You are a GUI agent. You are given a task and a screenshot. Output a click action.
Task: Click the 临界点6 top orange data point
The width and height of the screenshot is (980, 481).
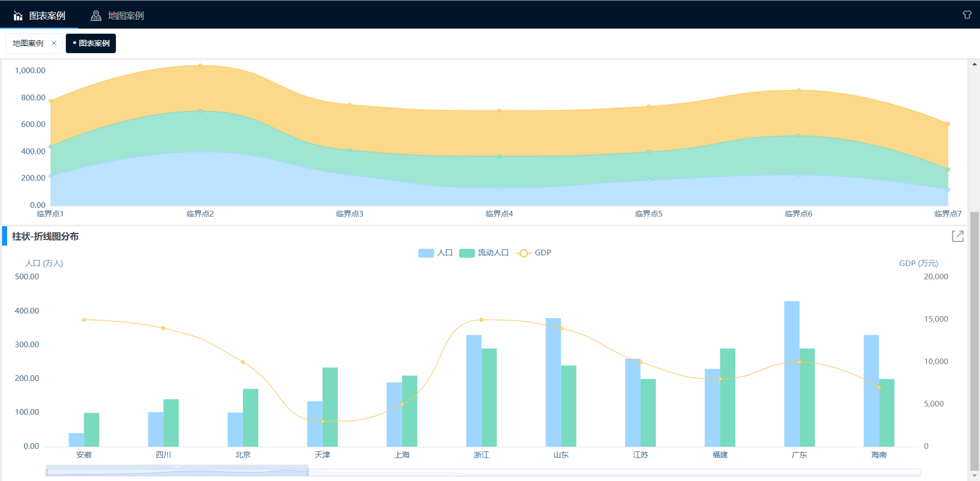point(799,90)
